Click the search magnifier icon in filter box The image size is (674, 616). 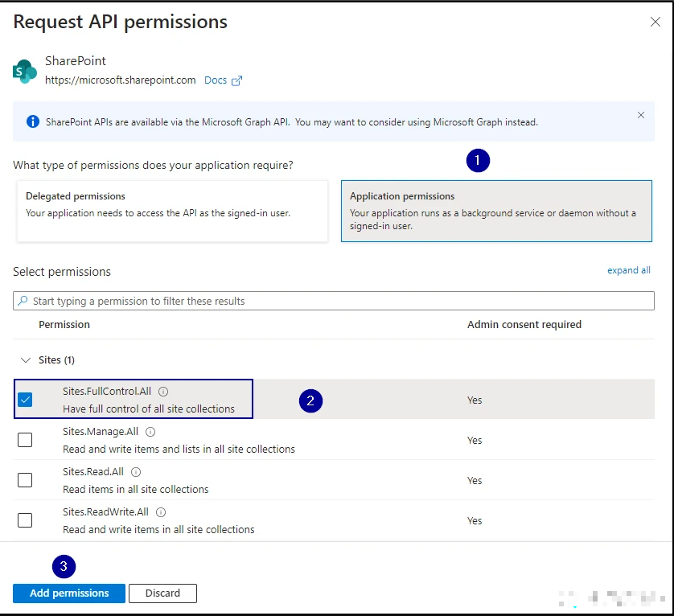[23, 301]
